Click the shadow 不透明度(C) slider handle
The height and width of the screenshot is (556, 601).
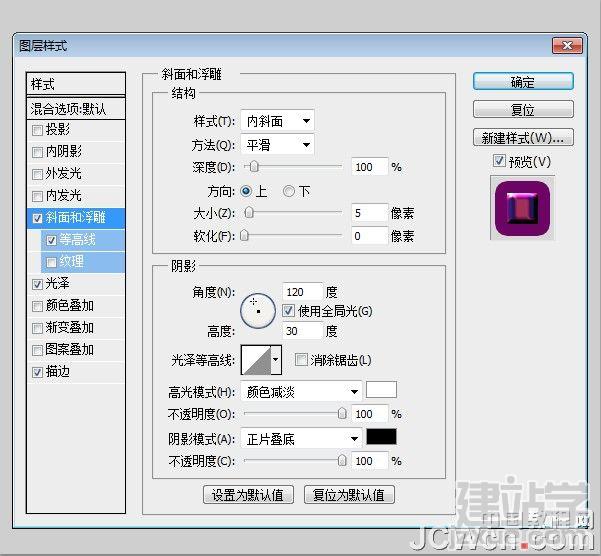click(x=342, y=460)
